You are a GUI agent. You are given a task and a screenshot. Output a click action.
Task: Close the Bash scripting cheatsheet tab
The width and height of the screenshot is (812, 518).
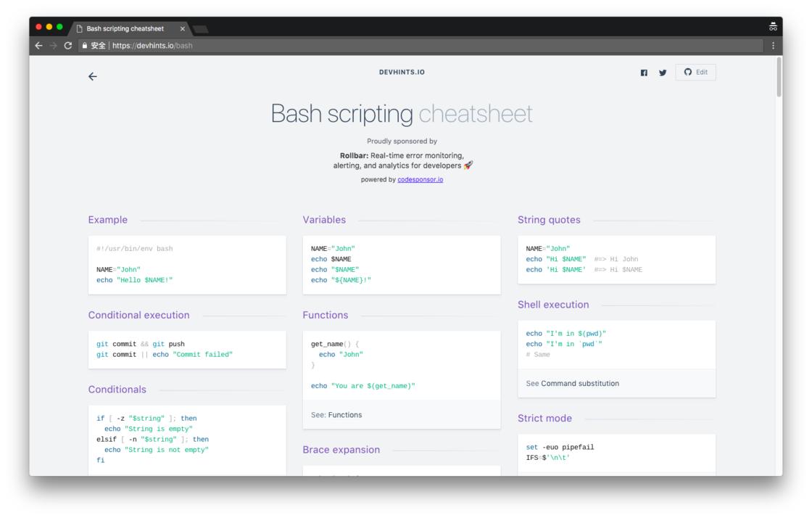[182, 29]
